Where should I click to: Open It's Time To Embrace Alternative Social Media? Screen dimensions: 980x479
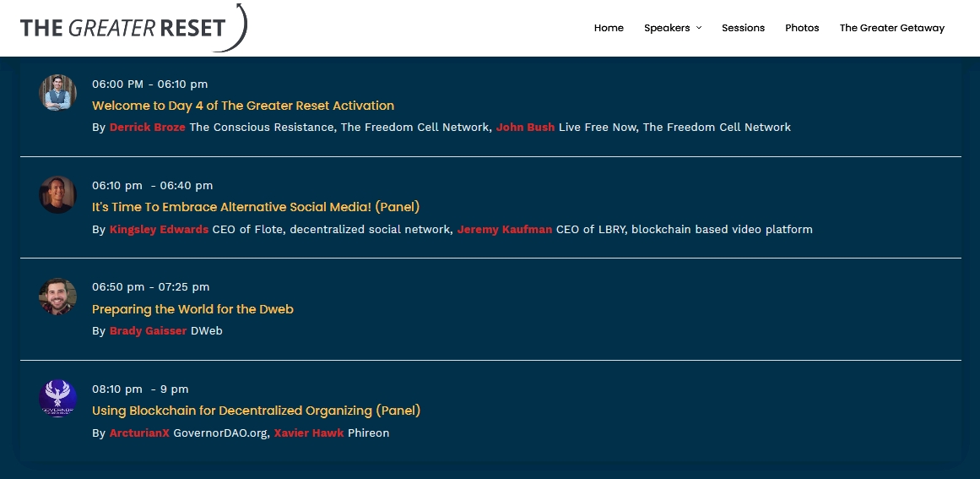(256, 207)
